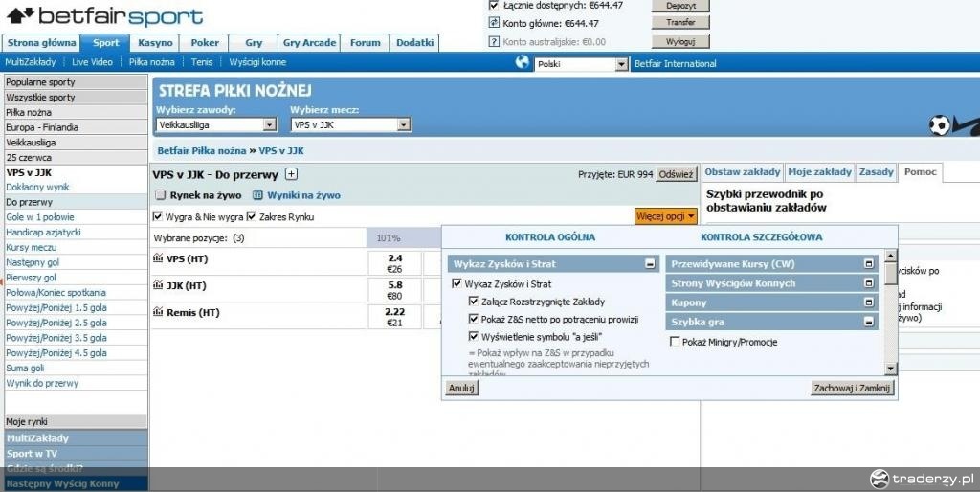
Task: Click the Odśwież button
Action: point(677,174)
